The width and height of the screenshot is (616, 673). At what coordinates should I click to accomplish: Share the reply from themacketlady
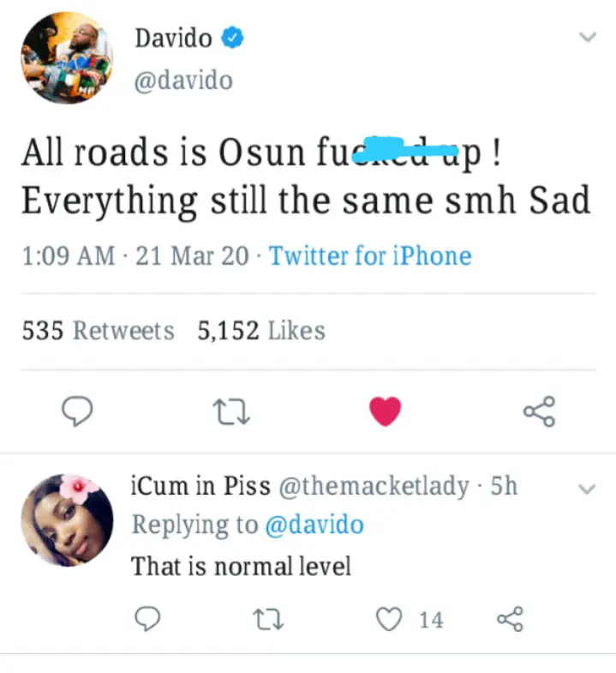click(510, 618)
